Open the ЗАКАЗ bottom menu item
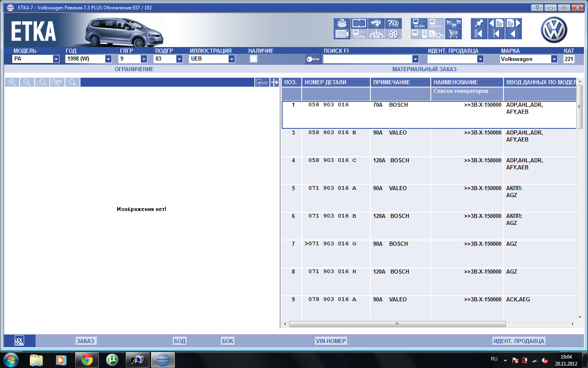 [x=85, y=341]
